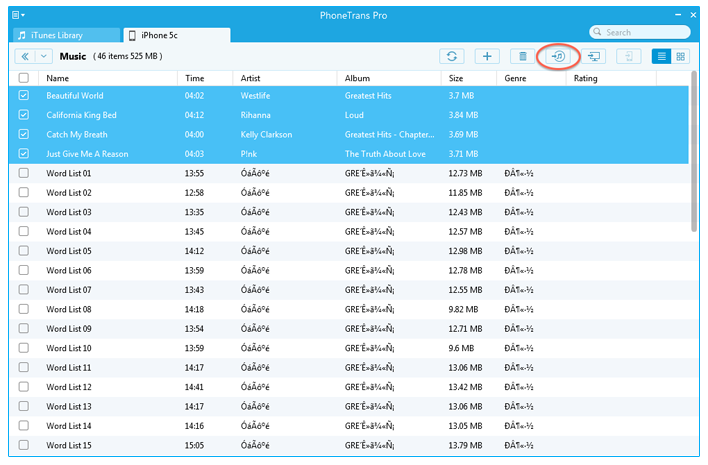
Task: Switch to grid view
Action: pos(681,57)
